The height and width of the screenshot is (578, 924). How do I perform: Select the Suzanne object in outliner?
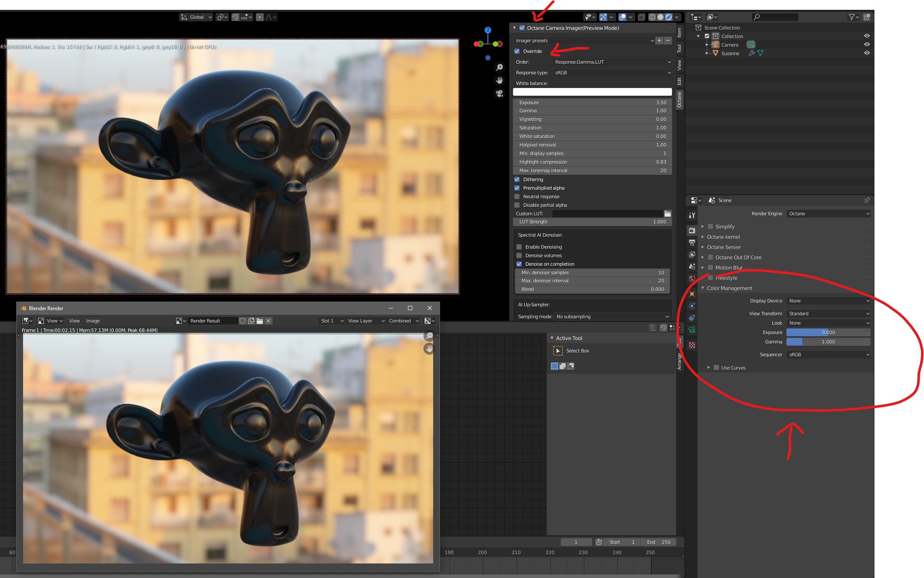click(x=730, y=53)
